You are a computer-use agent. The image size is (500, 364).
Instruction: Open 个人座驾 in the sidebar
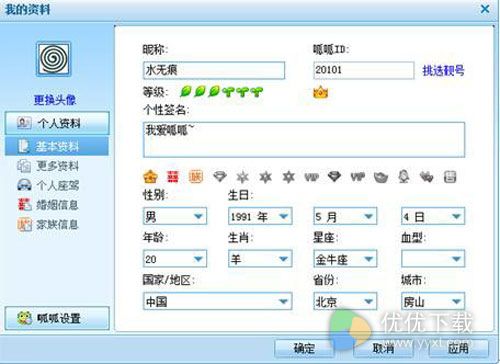point(48,185)
